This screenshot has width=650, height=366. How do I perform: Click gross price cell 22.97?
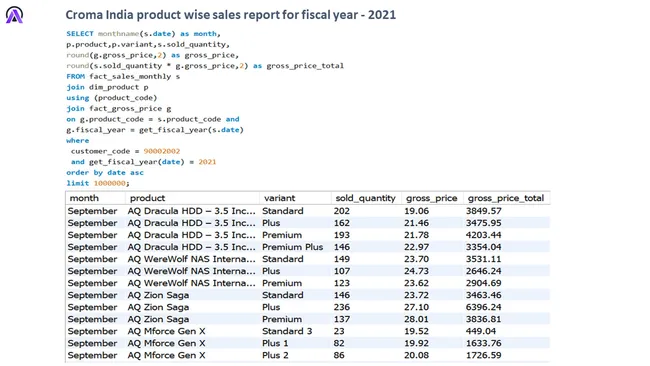point(417,247)
